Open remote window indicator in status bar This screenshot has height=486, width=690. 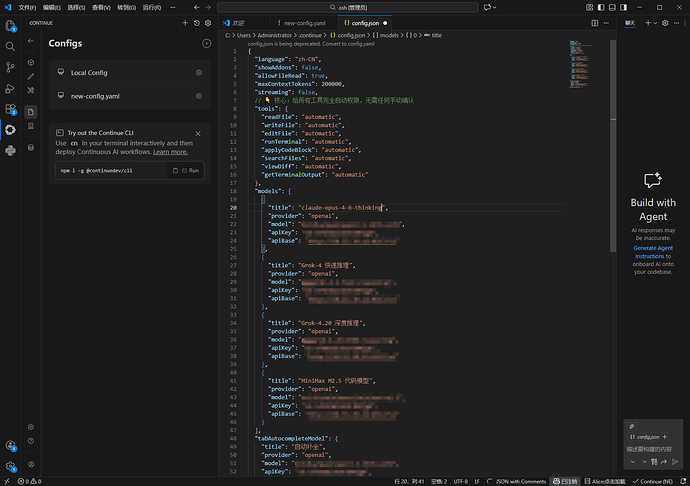(7, 481)
